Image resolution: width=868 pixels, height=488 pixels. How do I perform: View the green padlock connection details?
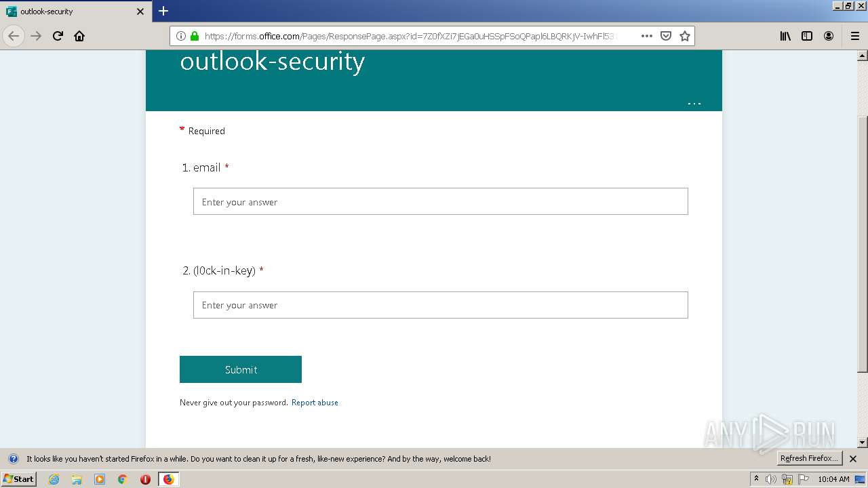pyautogui.click(x=195, y=36)
